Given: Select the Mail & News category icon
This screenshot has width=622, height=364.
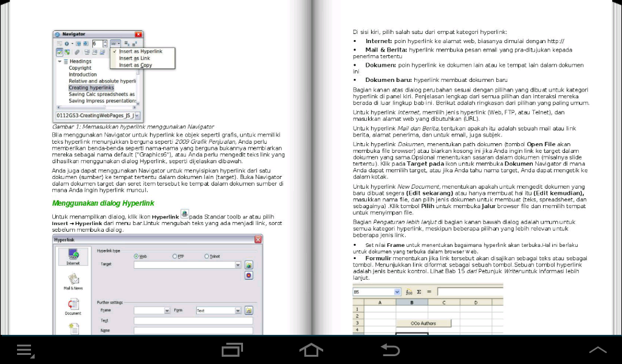Looking at the screenshot, I should click(x=73, y=281).
